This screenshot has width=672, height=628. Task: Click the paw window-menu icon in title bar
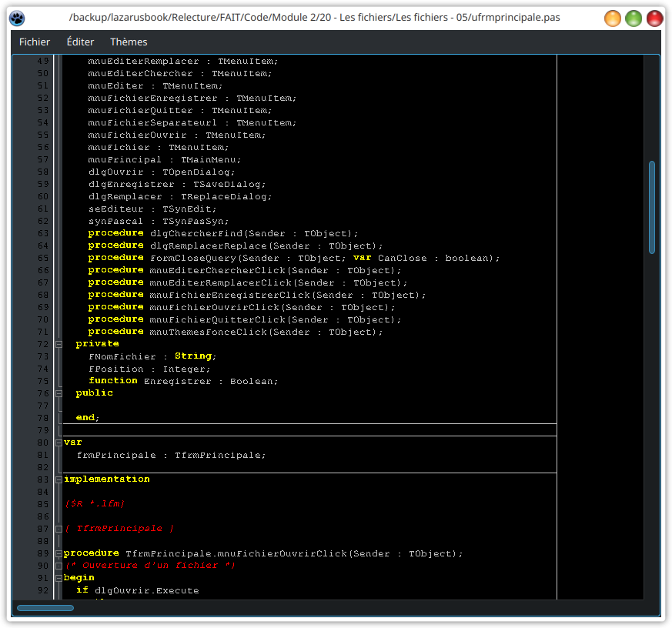(17, 18)
